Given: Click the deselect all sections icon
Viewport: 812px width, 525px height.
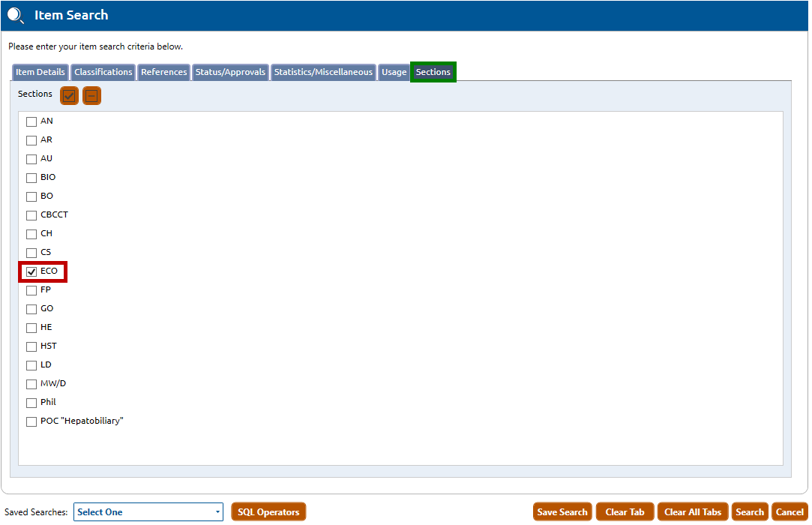Looking at the screenshot, I should (91, 95).
